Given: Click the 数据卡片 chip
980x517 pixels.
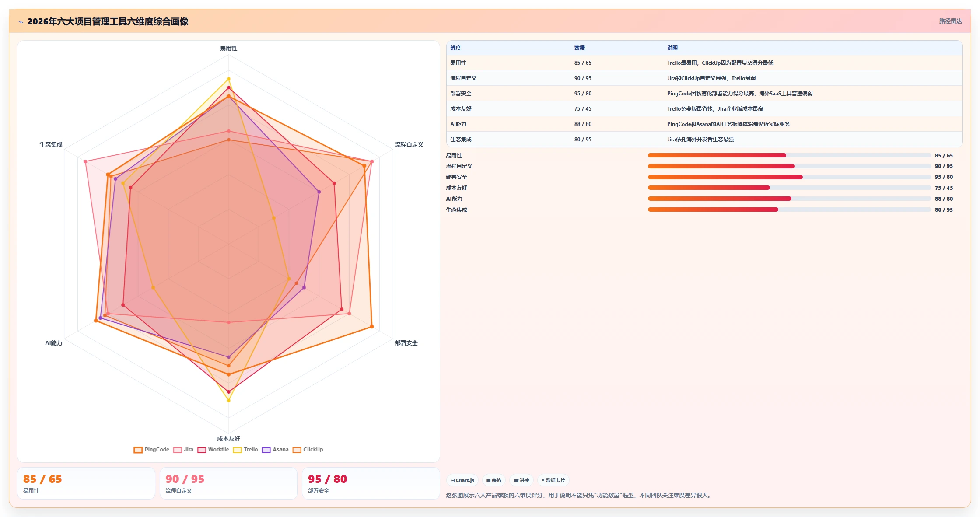Looking at the screenshot, I should pos(553,480).
